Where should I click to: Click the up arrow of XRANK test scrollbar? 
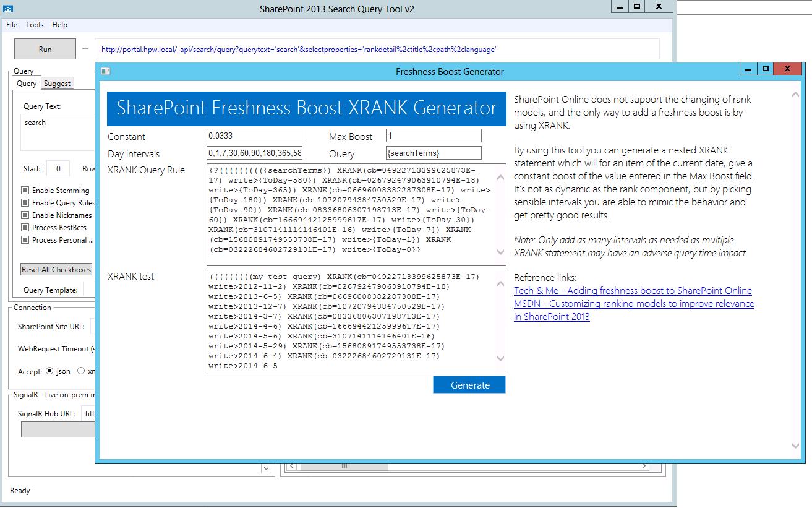point(501,284)
